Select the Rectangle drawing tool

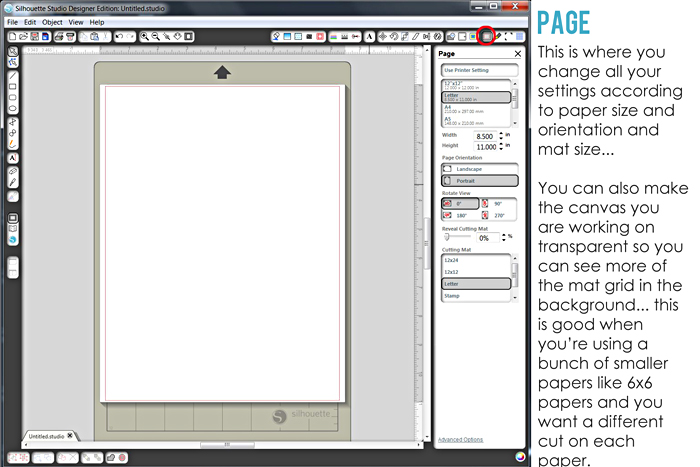click(x=13, y=87)
